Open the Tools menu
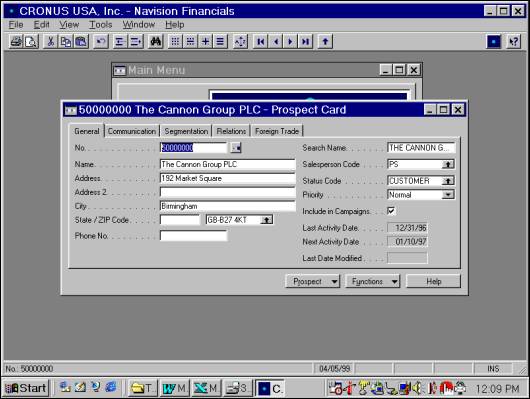 point(100,25)
